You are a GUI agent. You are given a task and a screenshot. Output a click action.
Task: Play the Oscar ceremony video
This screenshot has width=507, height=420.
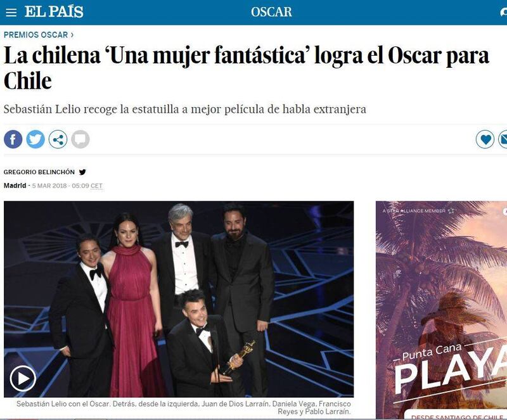23,378
